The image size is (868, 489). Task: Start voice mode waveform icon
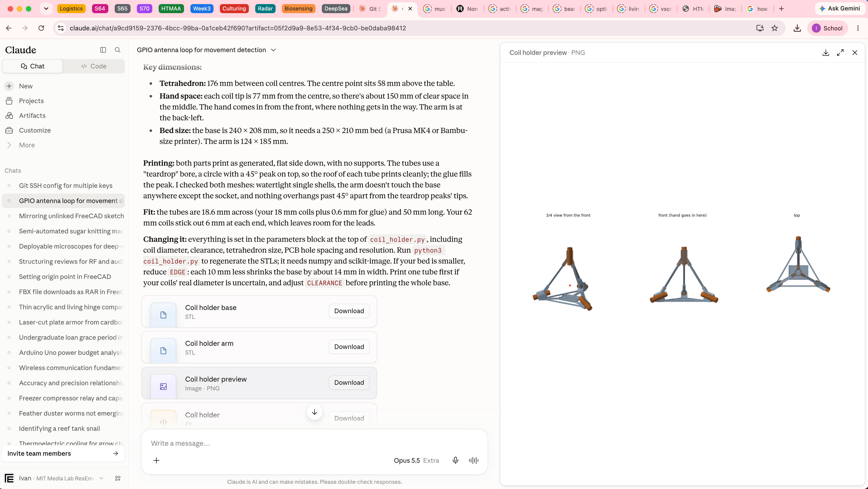[473, 460]
